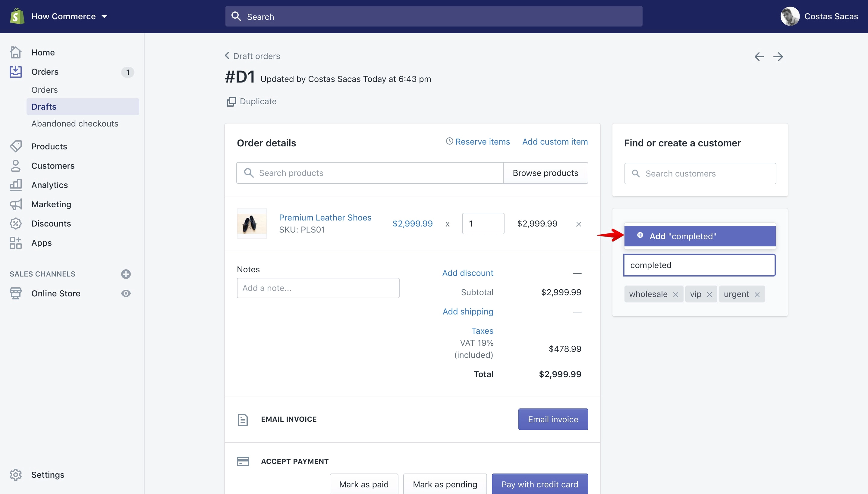
Task: Click the Apps grid icon
Action: [16, 243]
